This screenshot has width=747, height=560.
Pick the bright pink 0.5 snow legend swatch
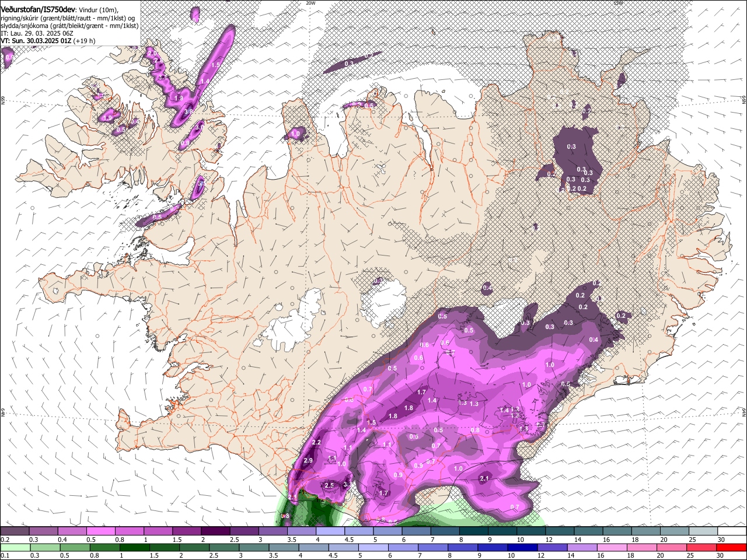pyautogui.click(x=100, y=531)
